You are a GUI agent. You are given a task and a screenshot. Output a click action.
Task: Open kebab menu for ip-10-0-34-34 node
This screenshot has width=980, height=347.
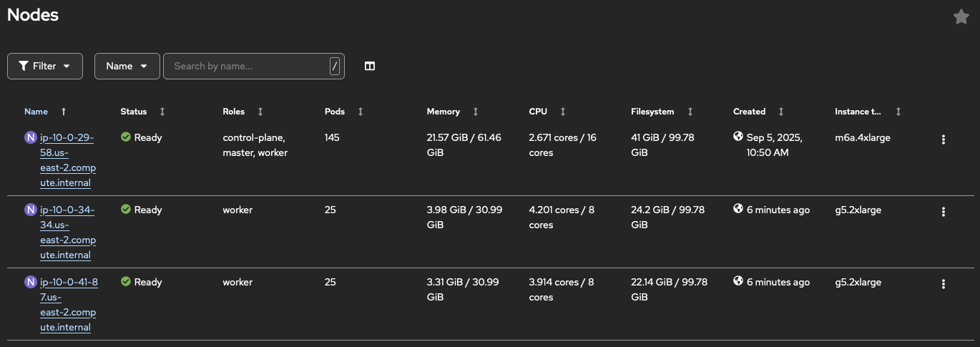pyautogui.click(x=943, y=212)
